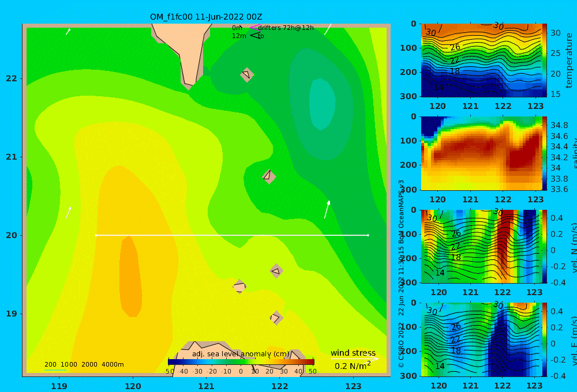Click the '25' tick on temperature colorbar

pos(555,53)
